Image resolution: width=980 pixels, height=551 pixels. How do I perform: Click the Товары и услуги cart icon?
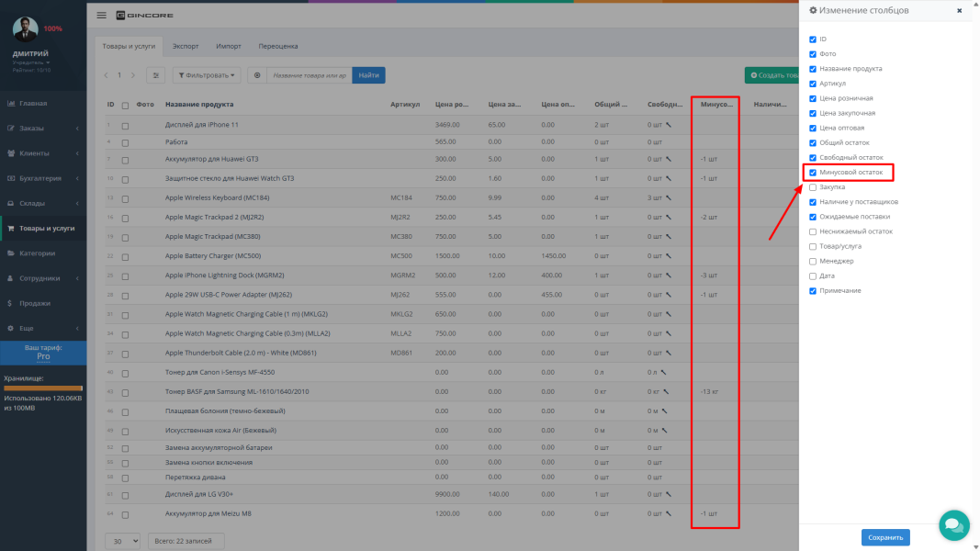11,228
